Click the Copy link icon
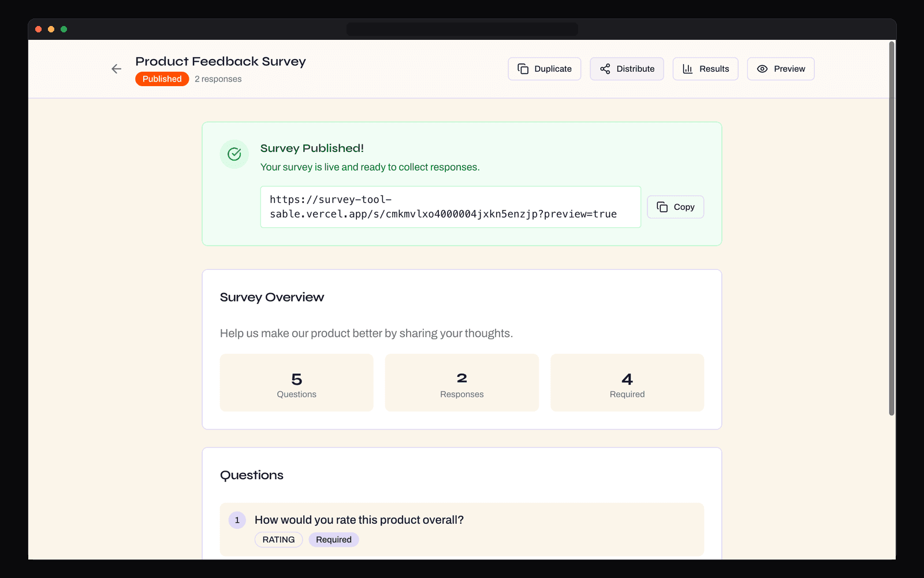This screenshot has height=578, width=924. pos(662,206)
